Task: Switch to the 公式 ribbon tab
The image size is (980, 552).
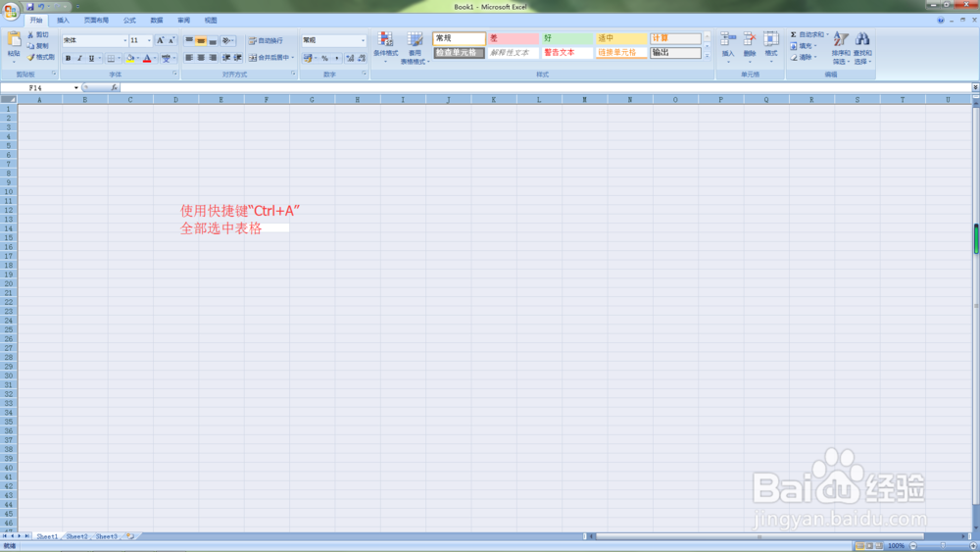Action: point(129,21)
